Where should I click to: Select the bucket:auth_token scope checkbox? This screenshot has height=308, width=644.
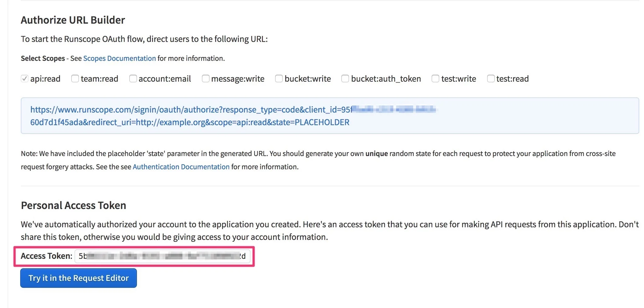[345, 78]
